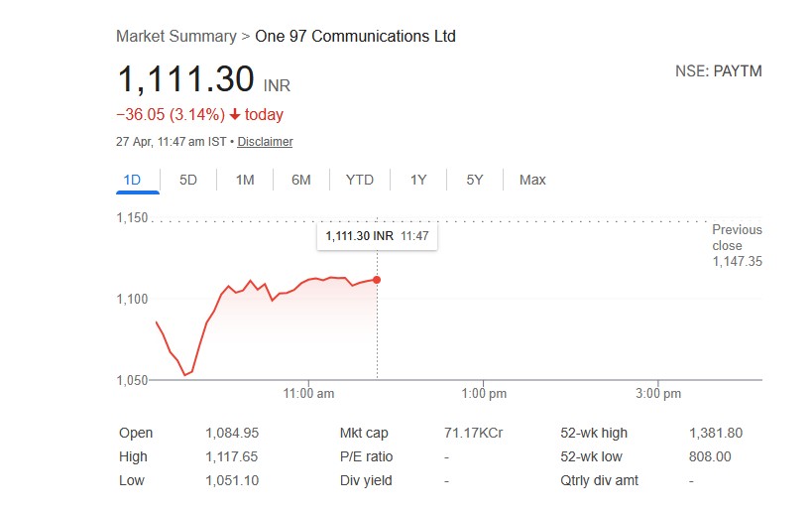Choose the 5Y range tab
The image size is (812, 511).
click(475, 180)
